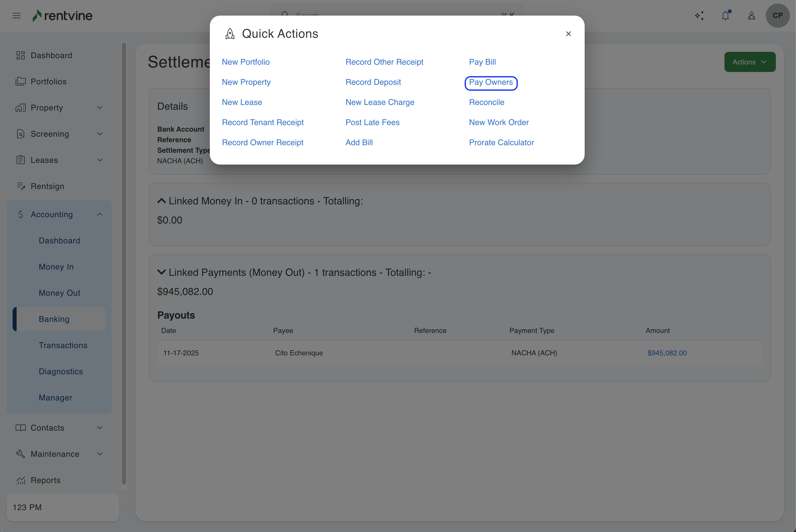Open Rentsign in the sidebar

47,186
